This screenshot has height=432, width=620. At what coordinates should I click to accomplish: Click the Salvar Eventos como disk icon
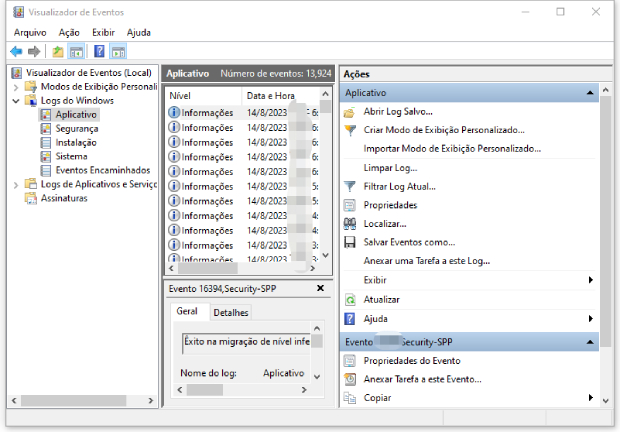click(x=350, y=242)
